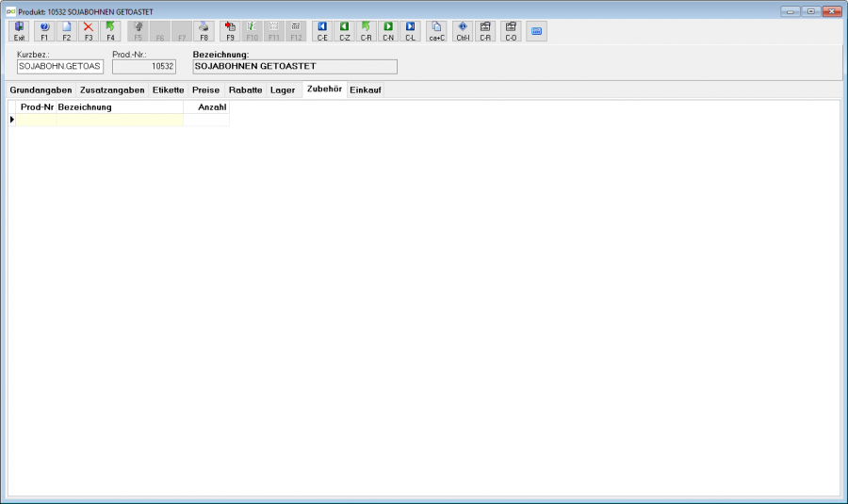Viewport: 848px width, 504px height.
Task: Go to next record with C-N icon
Action: (x=388, y=31)
